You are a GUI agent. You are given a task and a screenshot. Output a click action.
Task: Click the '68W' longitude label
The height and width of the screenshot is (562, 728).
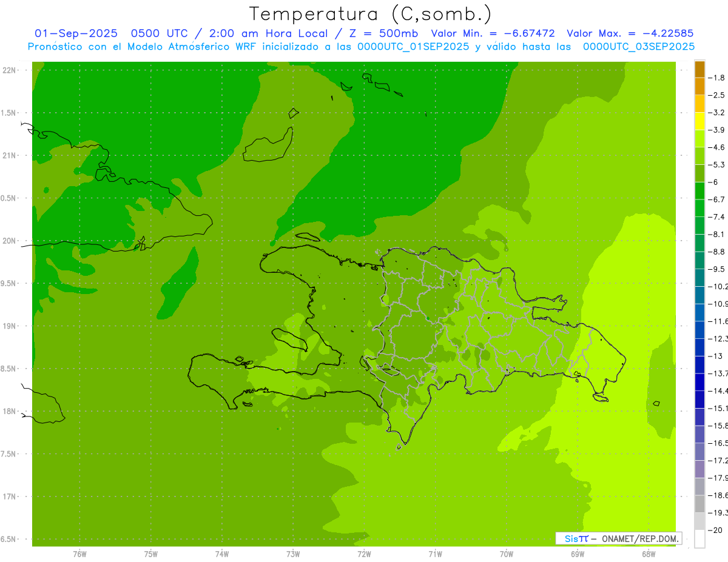pyautogui.click(x=649, y=554)
